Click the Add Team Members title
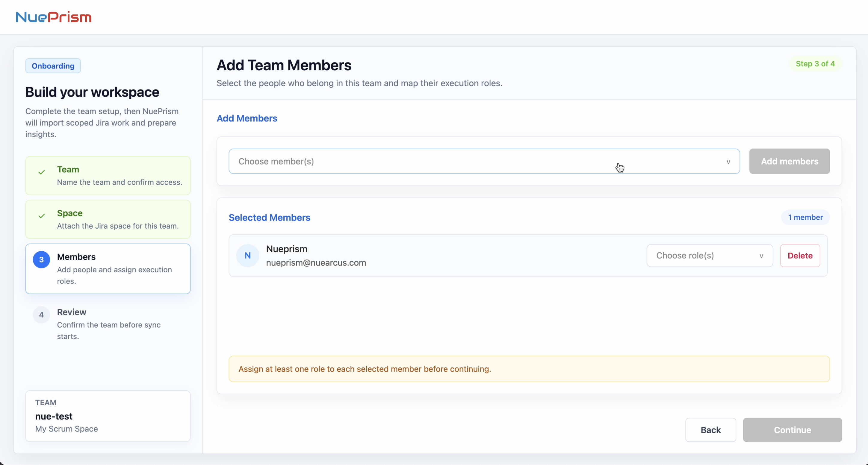Screen dimensions: 868x465 284,65
